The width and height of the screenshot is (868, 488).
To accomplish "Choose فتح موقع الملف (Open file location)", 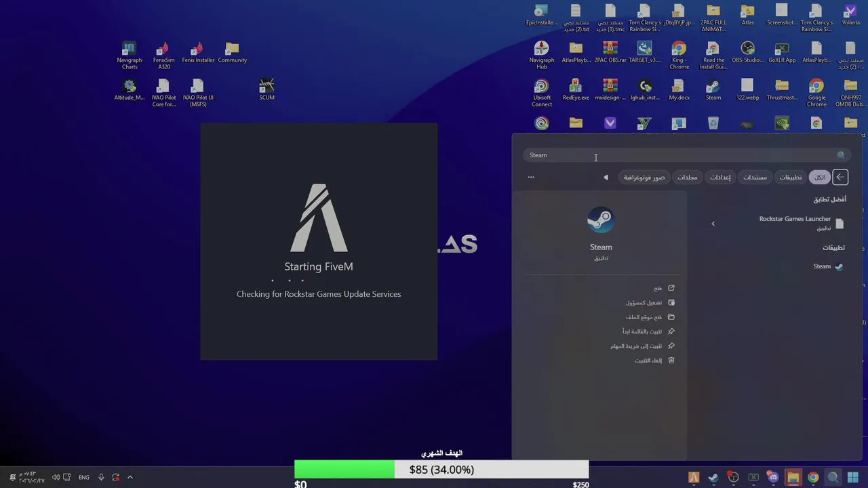I will tap(650, 317).
